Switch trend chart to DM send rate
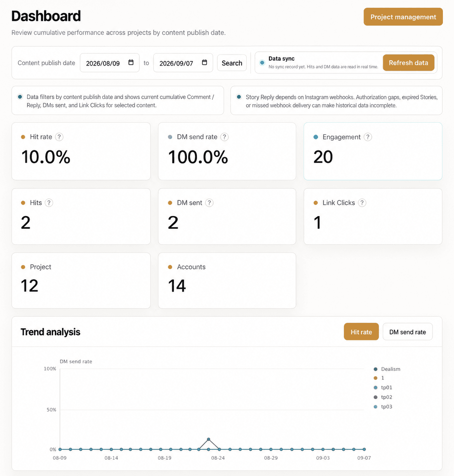This screenshot has width=454, height=476. 407,332
